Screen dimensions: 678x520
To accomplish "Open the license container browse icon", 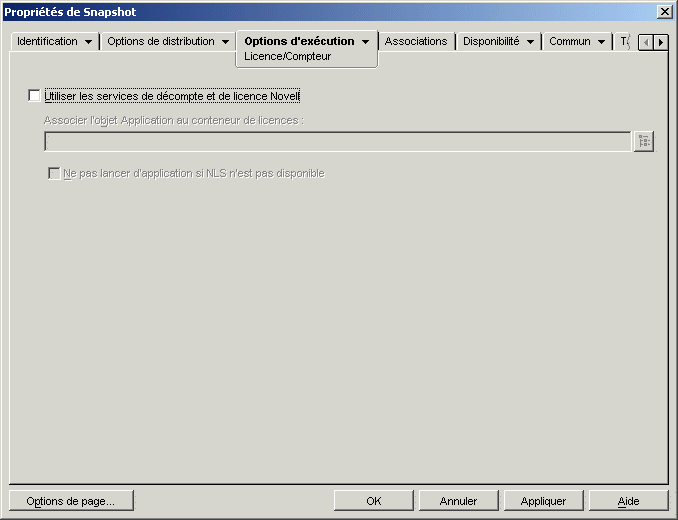I will click(643, 141).
